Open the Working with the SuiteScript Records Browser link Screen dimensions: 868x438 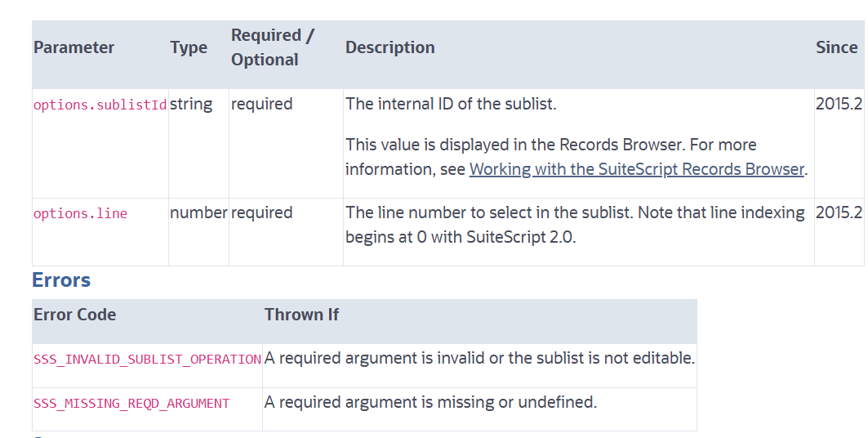click(x=638, y=169)
